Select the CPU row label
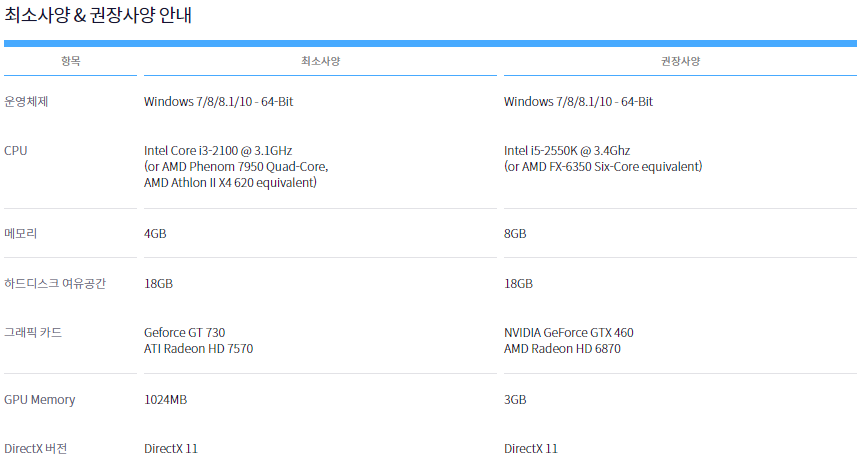 click(15, 150)
